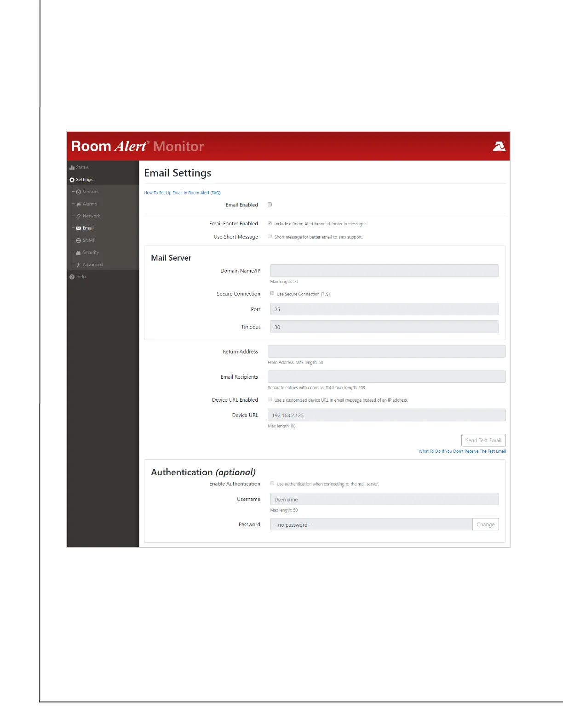
Task: Enable the Device URL Enabled checkbox
Action: pyautogui.click(x=270, y=400)
